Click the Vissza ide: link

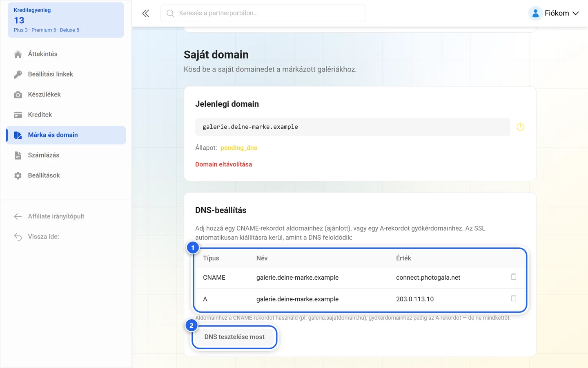(x=66, y=237)
